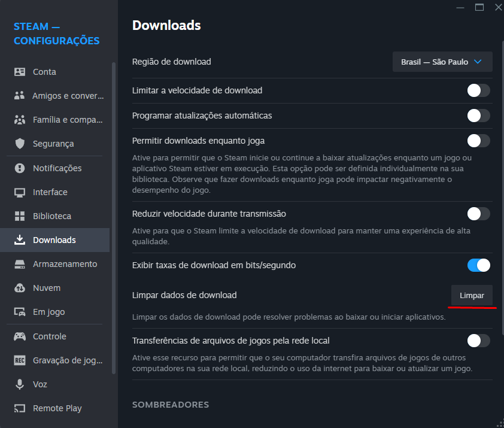Click the Controle gamepad icon
504x428 pixels.
click(x=20, y=336)
